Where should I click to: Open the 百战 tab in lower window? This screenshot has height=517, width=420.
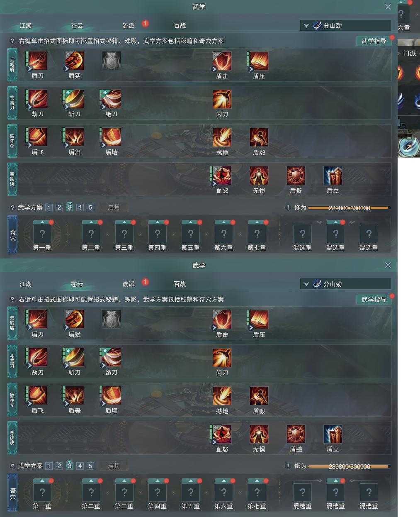click(180, 284)
